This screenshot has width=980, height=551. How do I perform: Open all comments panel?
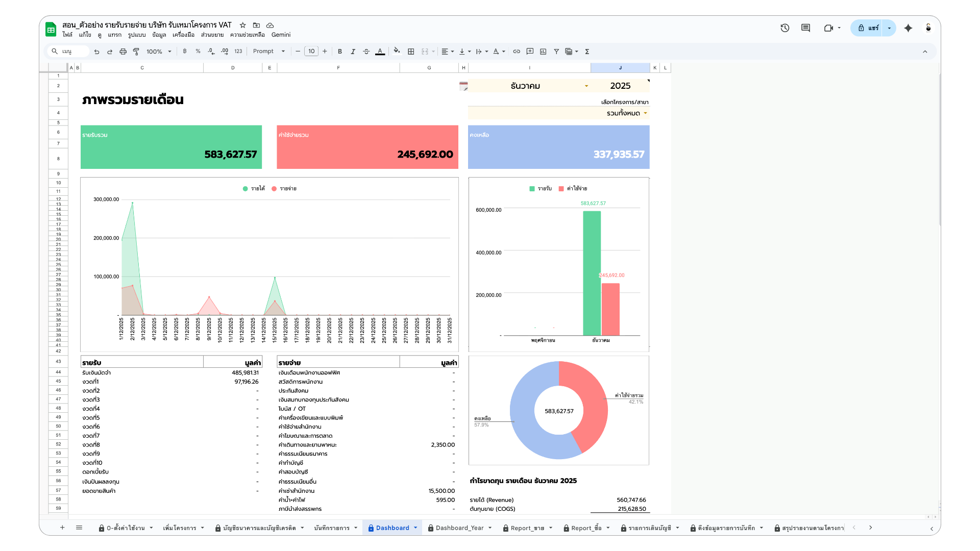(806, 28)
